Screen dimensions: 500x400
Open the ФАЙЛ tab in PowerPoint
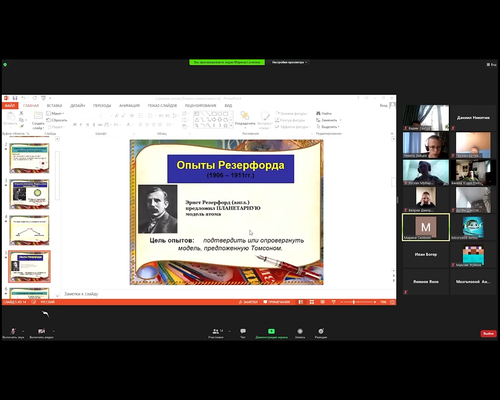[10, 106]
